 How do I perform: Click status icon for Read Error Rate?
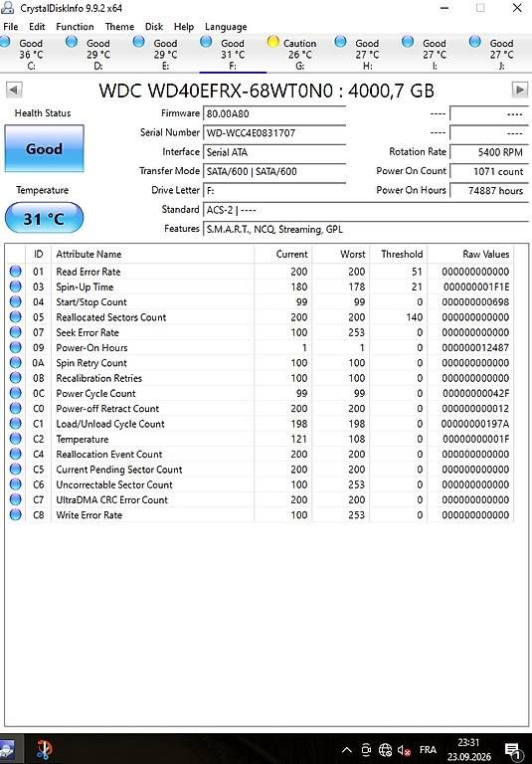[x=16, y=272]
